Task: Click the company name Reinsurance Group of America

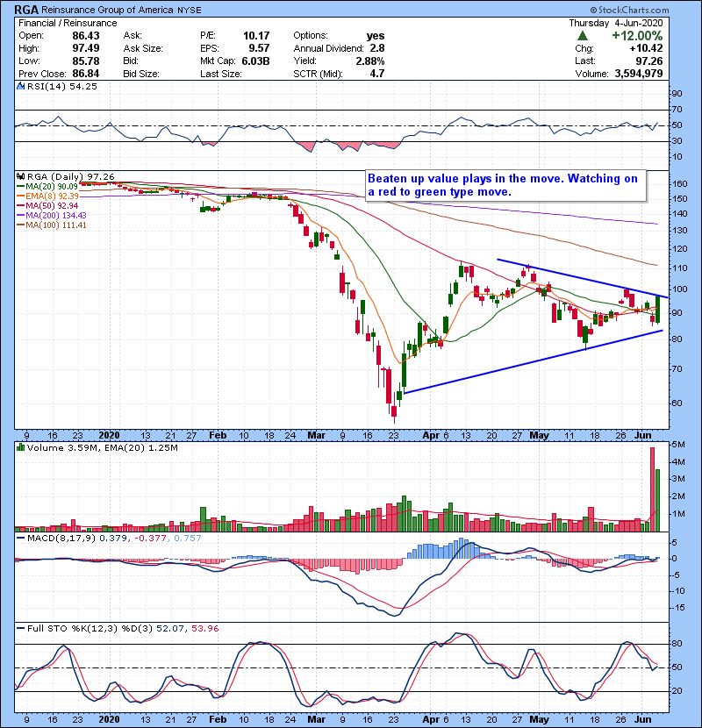Action: (107, 10)
